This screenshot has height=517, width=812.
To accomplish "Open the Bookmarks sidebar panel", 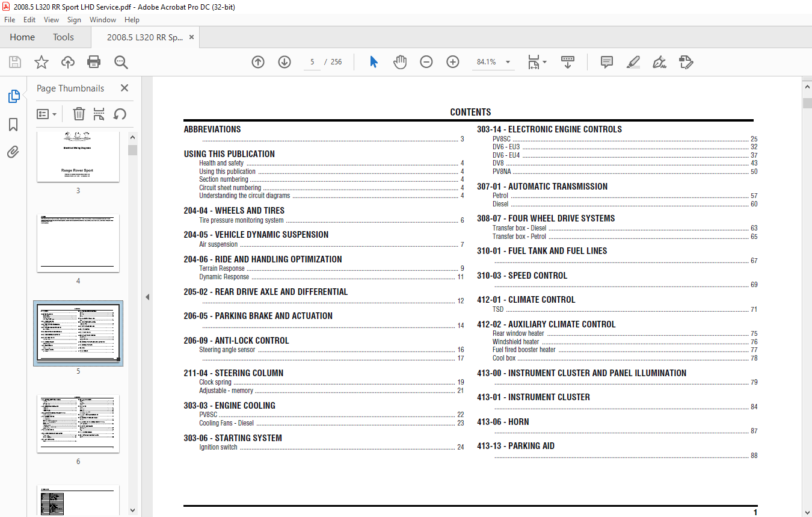I will [x=13, y=125].
